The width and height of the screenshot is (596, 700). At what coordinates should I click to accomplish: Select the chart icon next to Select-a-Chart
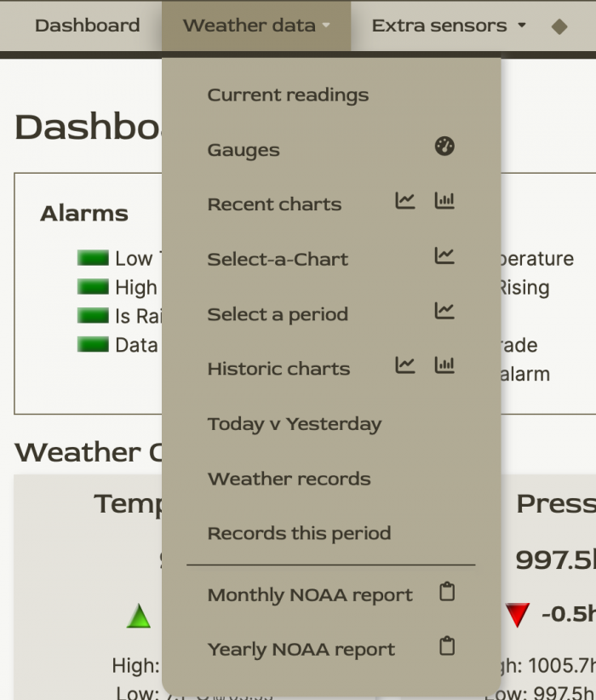tap(444, 256)
